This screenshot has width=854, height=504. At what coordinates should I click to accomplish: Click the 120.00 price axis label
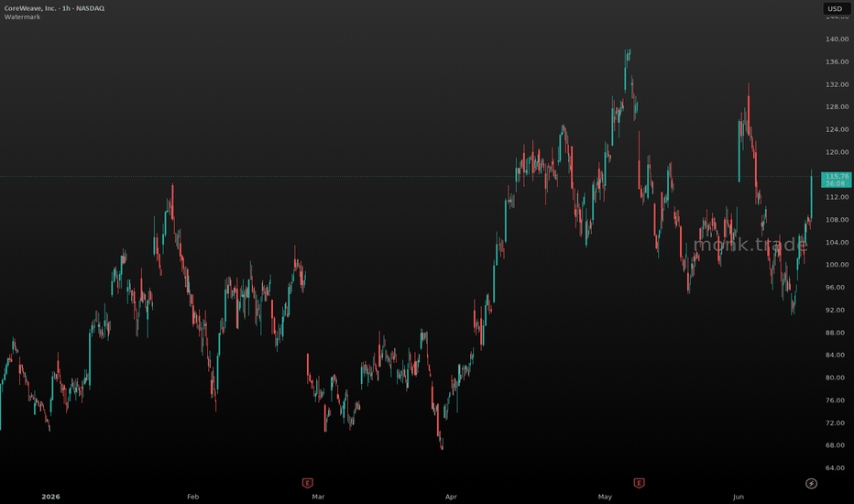[x=837, y=152]
